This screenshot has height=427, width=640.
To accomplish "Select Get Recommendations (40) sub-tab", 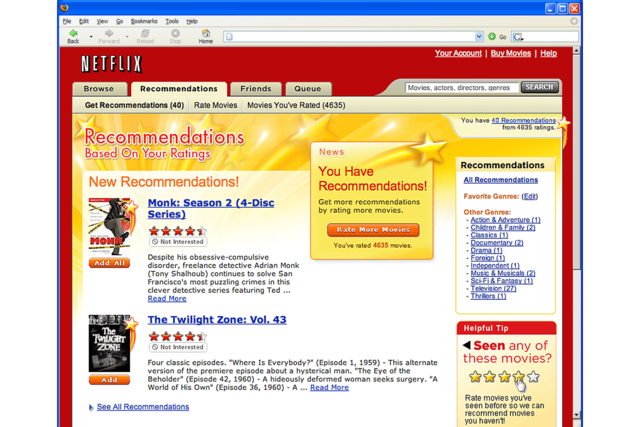I will point(134,105).
